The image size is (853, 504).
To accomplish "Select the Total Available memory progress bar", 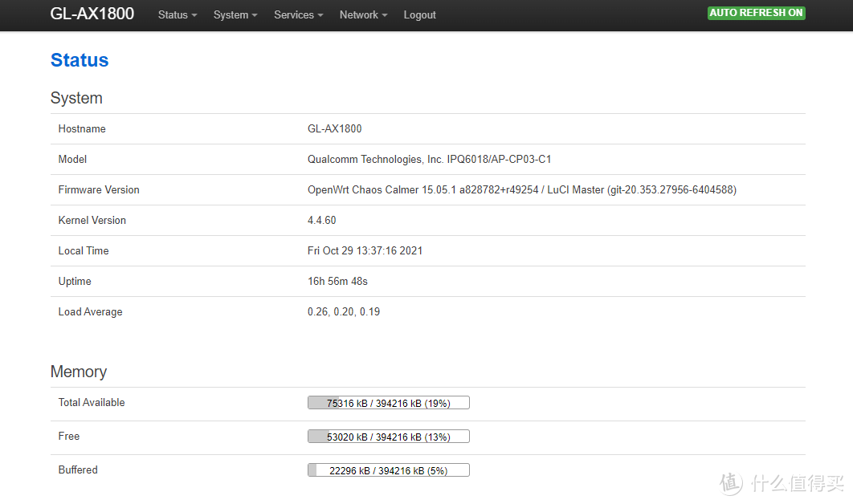I will [388, 402].
